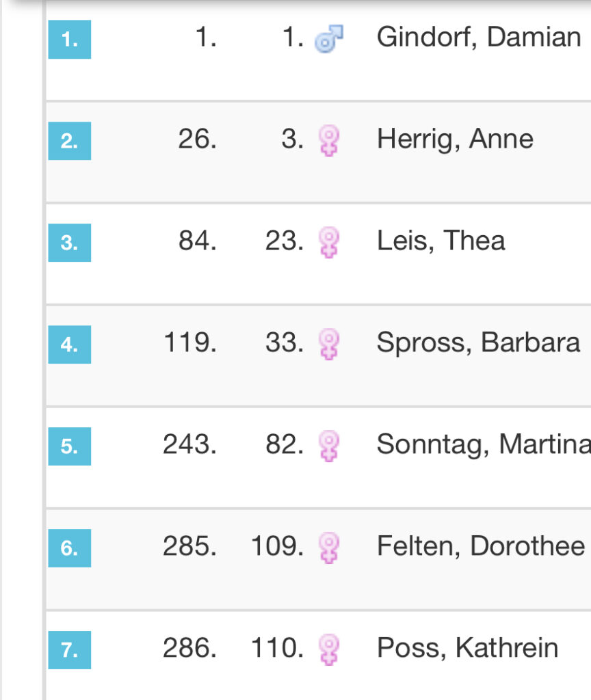Select the blue rank badge number 3
This screenshot has height=700, width=591.
coord(69,243)
